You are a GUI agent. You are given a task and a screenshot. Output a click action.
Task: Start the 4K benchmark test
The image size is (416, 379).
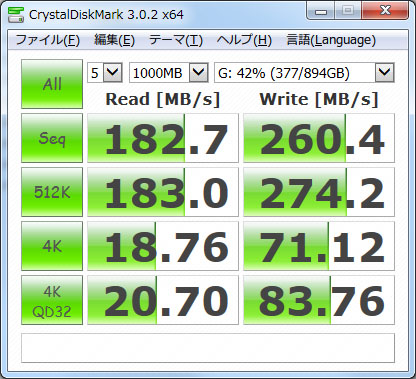52,246
